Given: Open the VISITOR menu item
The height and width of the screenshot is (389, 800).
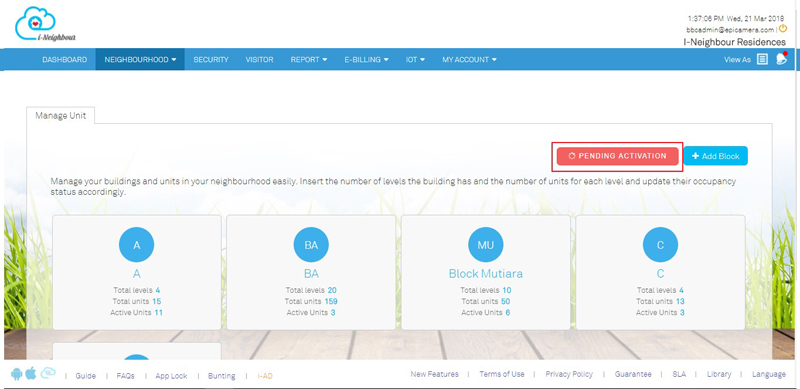Looking at the screenshot, I should coord(259,60).
